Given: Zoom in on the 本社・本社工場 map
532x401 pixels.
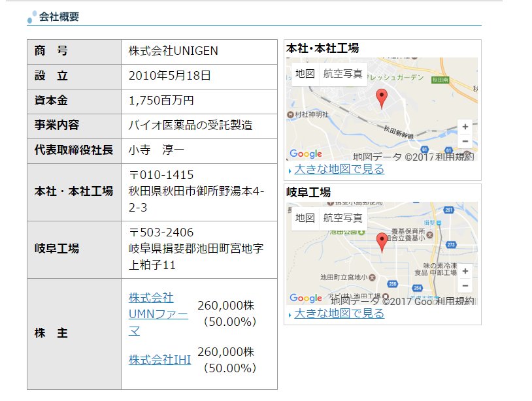Looking at the screenshot, I should click(x=465, y=127).
